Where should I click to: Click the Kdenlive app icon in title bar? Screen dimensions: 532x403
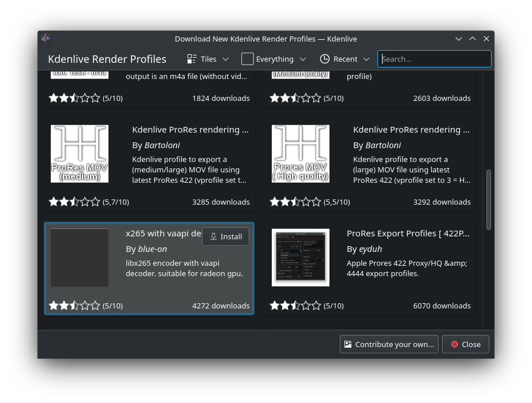coord(46,39)
